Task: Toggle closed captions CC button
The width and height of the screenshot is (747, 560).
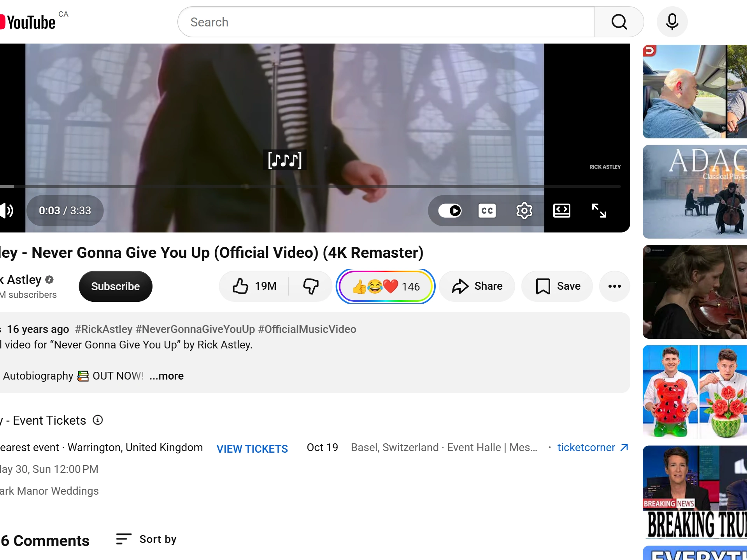Action: click(487, 210)
